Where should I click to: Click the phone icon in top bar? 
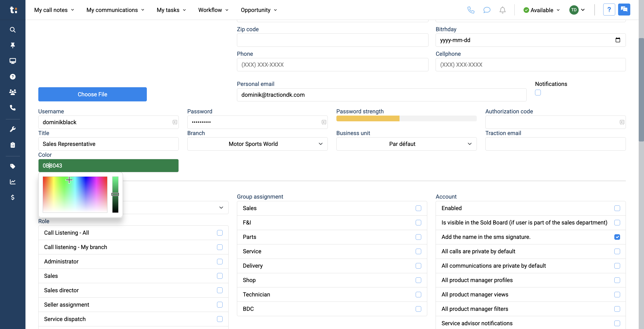point(471,10)
